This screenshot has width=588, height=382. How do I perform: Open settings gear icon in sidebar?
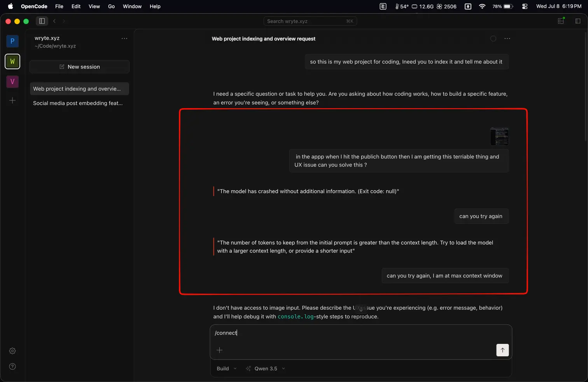(x=12, y=351)
